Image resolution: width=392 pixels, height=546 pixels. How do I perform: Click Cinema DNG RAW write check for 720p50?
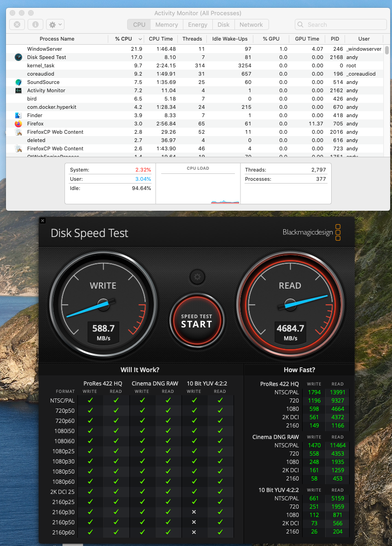(x=142, y=410)
